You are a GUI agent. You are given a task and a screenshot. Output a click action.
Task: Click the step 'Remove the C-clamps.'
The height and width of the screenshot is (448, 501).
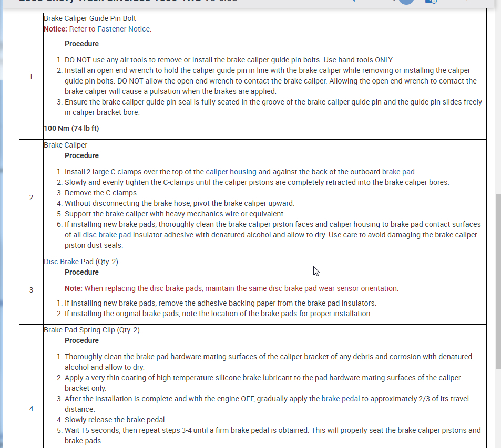click(101, 193)
